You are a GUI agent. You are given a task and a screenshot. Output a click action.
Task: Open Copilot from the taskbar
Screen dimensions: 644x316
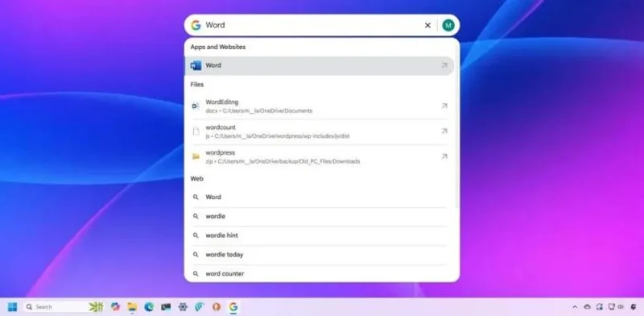[x=115, y=307]
